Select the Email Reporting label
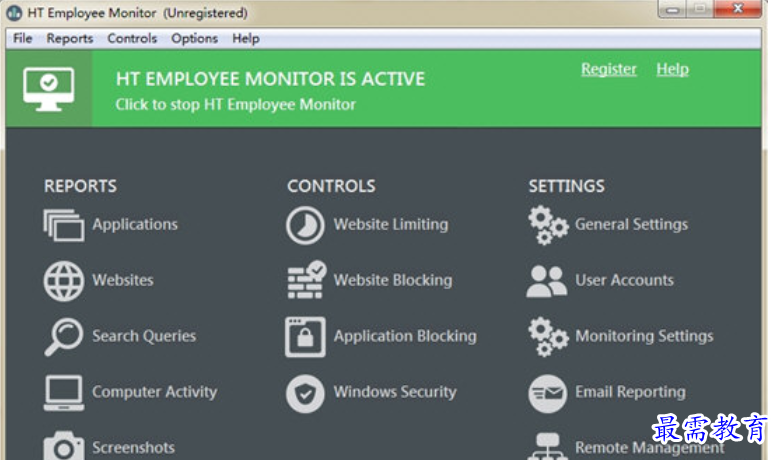 pos(630,392)
